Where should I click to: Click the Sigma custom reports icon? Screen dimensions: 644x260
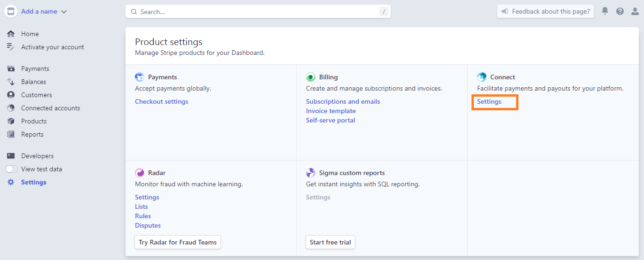point(311,173)
